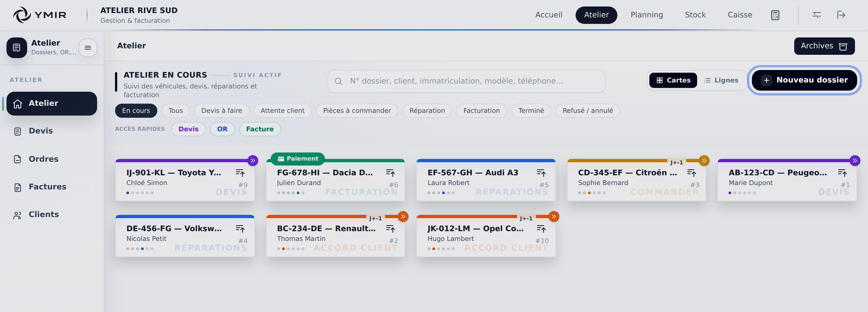Select the Tous filter chip
The height and width of the screenshot is (312, 868).
(175, 110)
